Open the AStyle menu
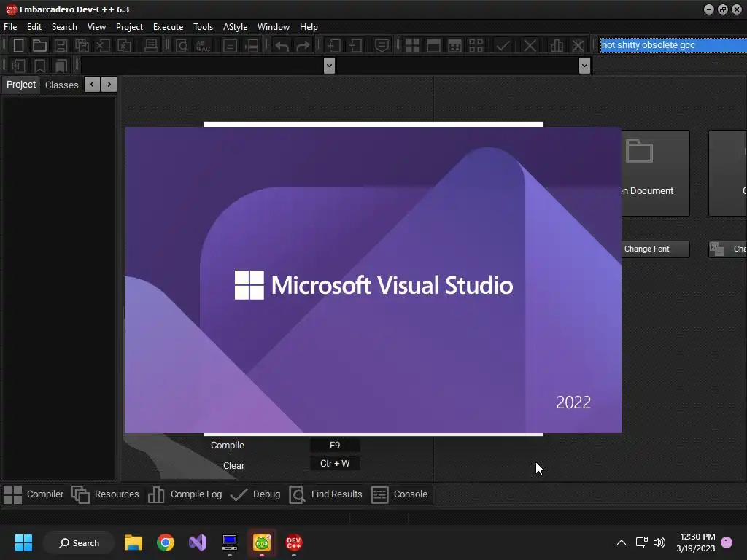 235,27
